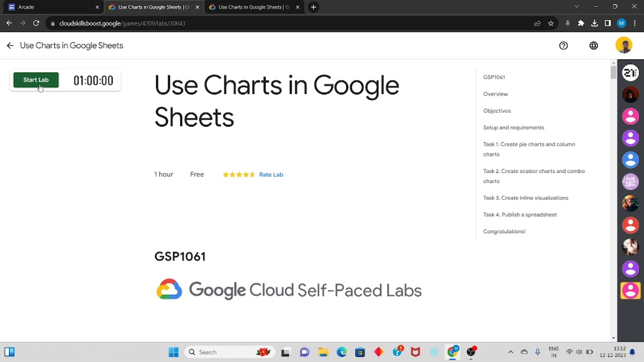Open File Explorer from taskbar
The height and width of the screenshot is (362, 644).
tap(323, 352)
